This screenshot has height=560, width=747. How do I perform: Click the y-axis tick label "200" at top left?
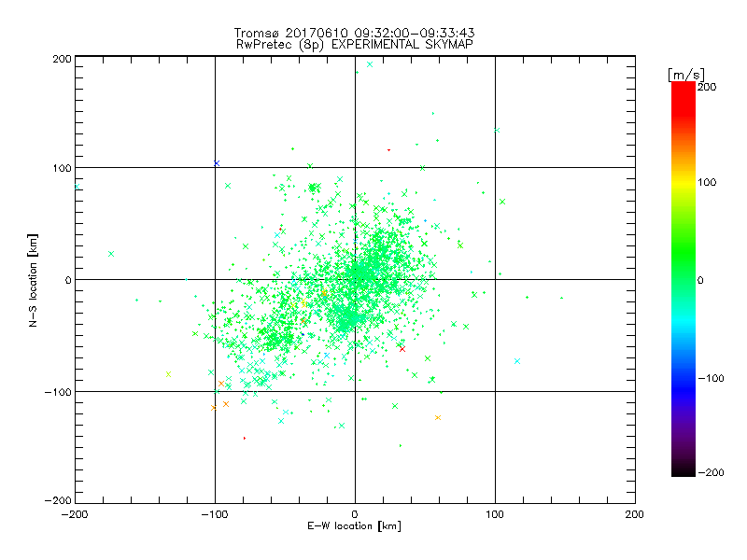pyautogui.click(x=62, y=59)
